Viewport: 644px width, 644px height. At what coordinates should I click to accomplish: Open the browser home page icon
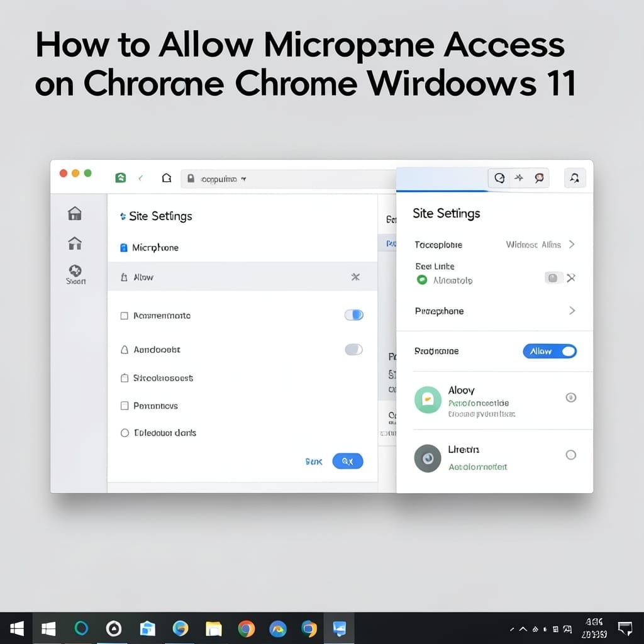[166, 178]
